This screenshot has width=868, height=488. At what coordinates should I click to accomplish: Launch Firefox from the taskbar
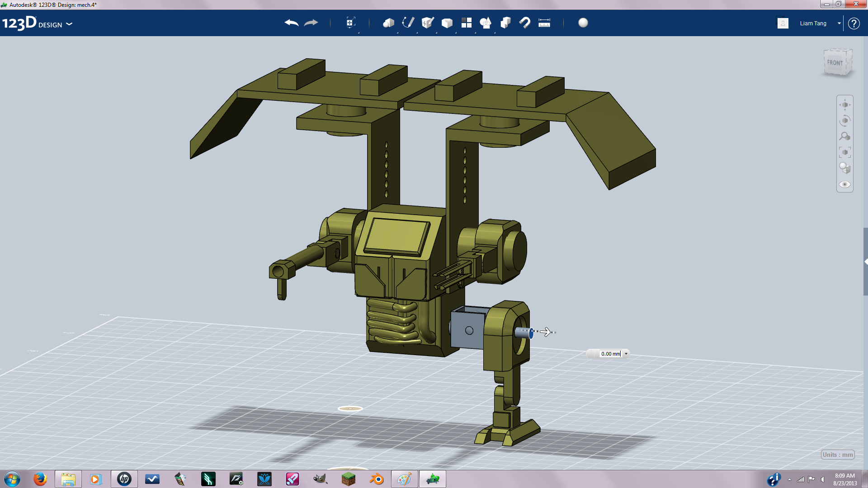click(40, 479)
